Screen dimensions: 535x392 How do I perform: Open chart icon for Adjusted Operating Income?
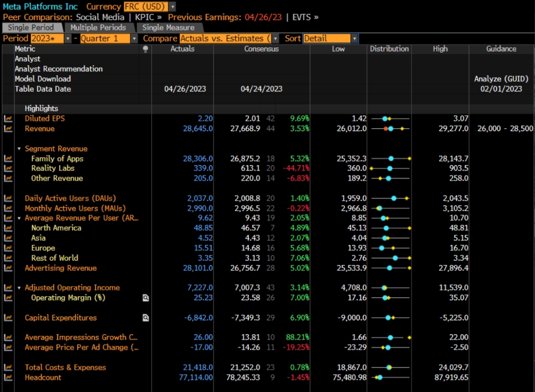[8, 288]
